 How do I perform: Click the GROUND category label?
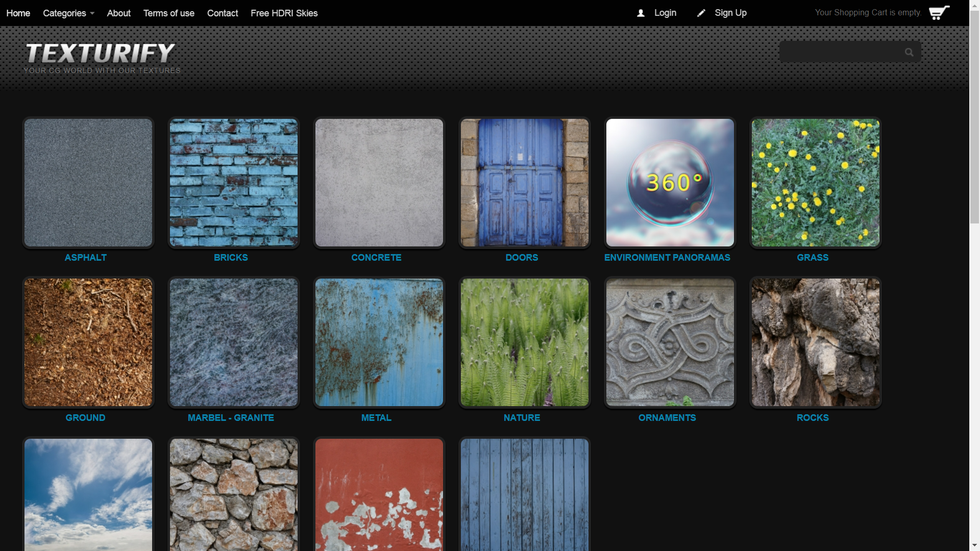tap(85, 418)
